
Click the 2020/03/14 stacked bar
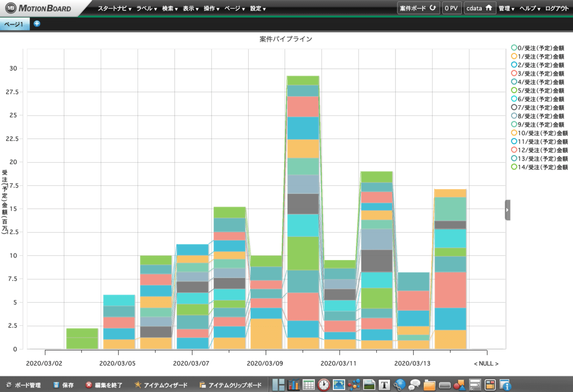pos(450,269)
